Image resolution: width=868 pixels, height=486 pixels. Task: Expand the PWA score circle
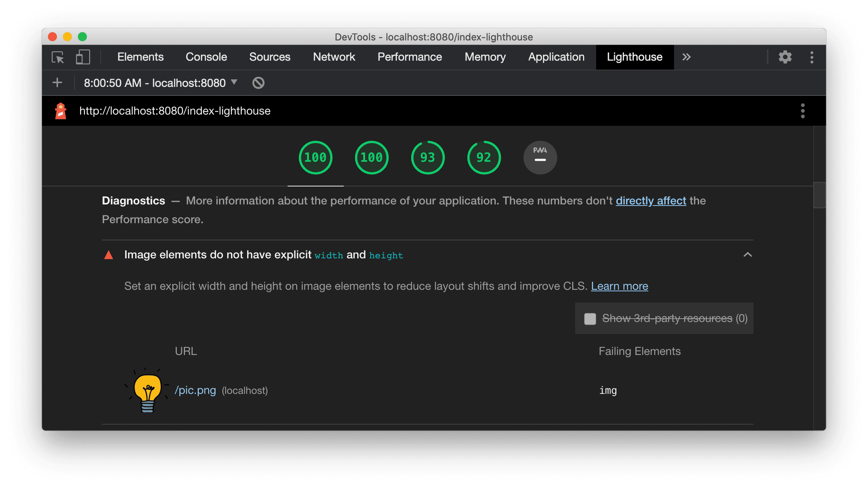[x=539, y=157]
